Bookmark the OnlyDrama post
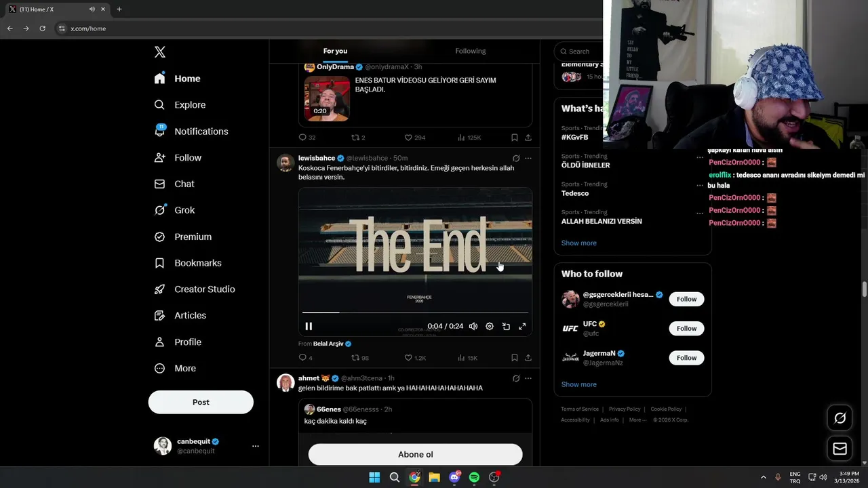The image size is (868, 488). coord(515,138)
